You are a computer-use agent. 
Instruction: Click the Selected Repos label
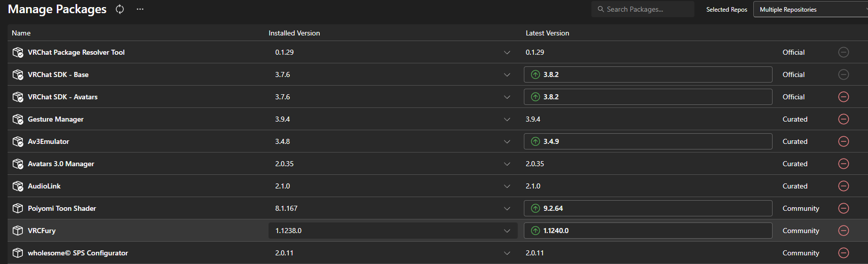coord(727,10)
